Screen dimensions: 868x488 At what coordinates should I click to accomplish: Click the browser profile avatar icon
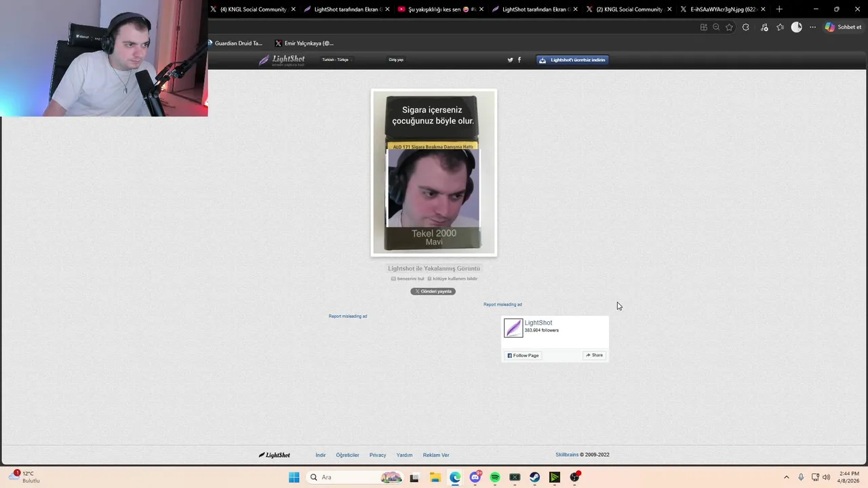click(x=797, y=27)
